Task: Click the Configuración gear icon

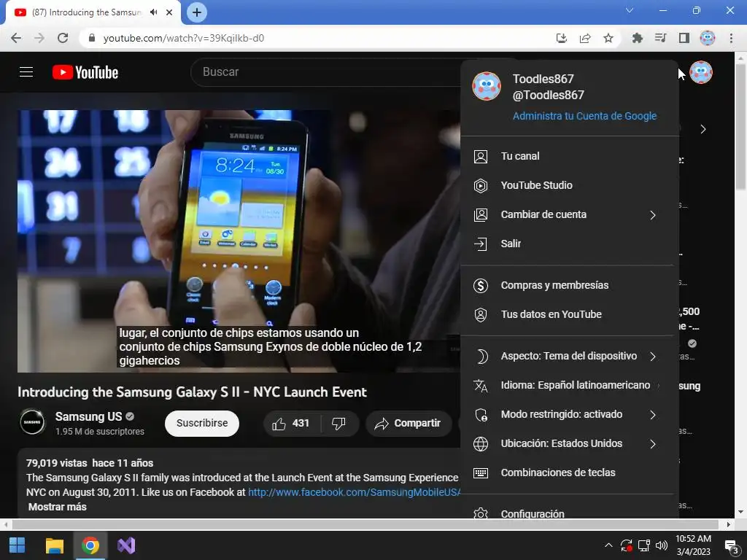Action: (481, 514)
